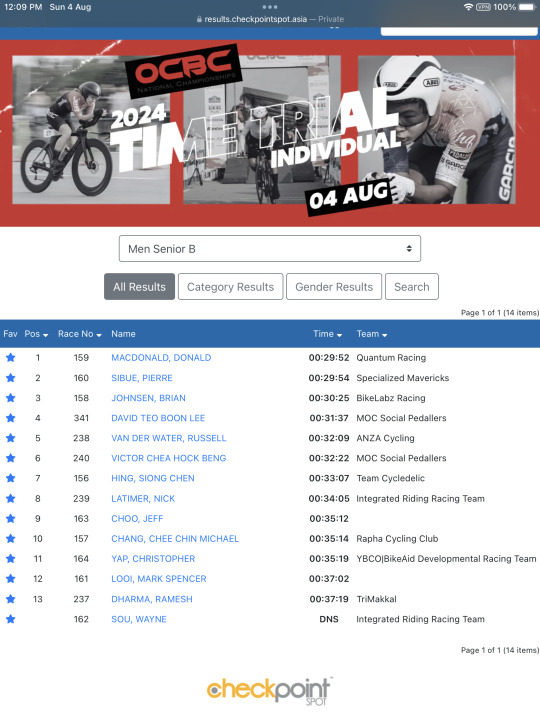This screenshot has height=720, width=540.
Task: Open YAP, CHRISTOPHER result link
Action: [x=153, y=559]
